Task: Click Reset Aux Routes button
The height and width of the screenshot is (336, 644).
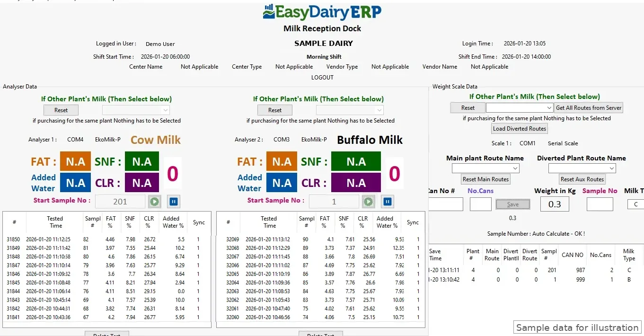Action: (x=582, y=179)
